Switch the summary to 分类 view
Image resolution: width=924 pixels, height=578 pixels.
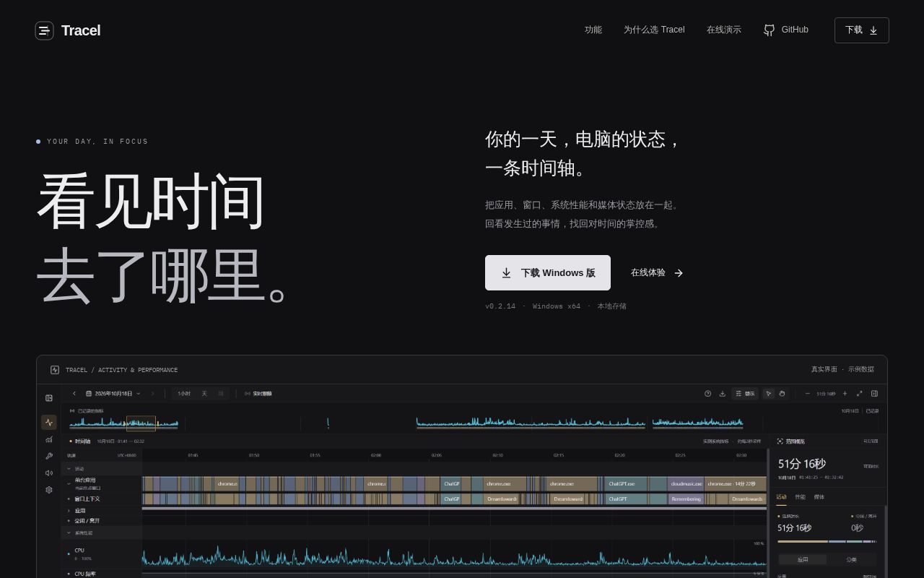coord(851,559)
